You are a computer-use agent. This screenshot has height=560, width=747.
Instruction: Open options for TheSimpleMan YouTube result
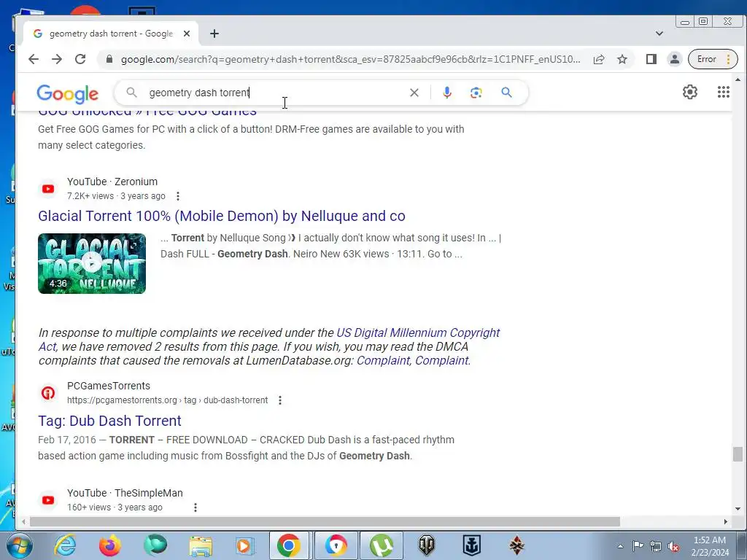196,507
